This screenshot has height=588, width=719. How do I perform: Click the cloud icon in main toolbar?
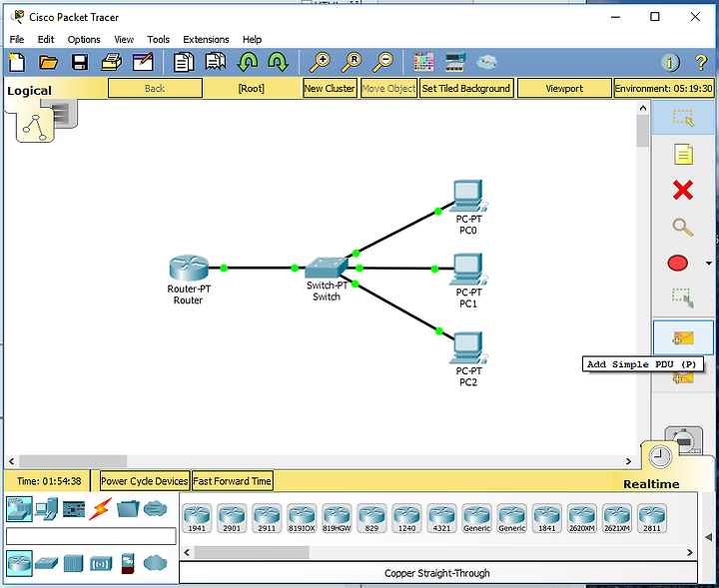[x=486, y=62]
